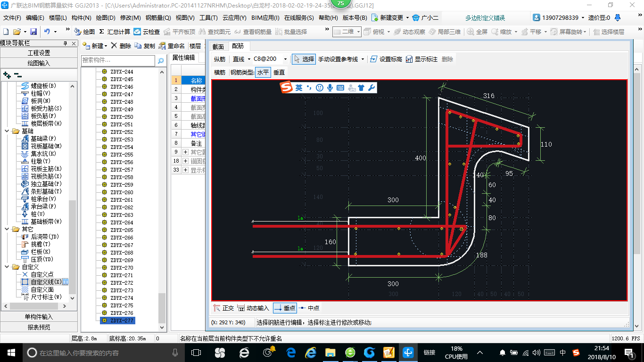
Task: Open Windows Start menu
Action: (11, 352)
